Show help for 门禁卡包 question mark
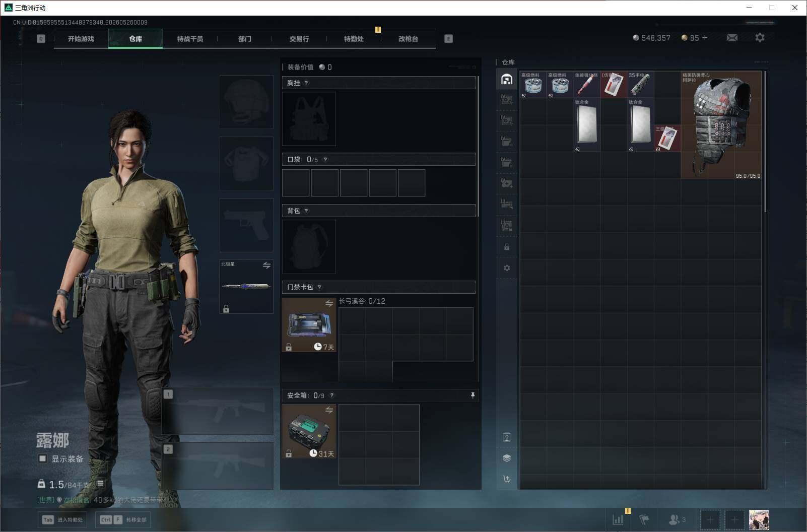 click(x=319, y=287)
